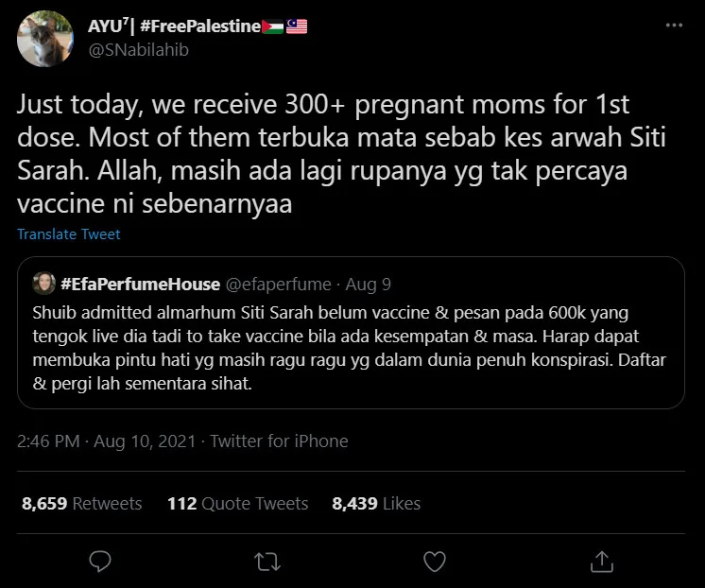This screenshot has width=705, height=588.
Task: Click the Malaysia flag emoji beside the name
Action: click(297, 26)
